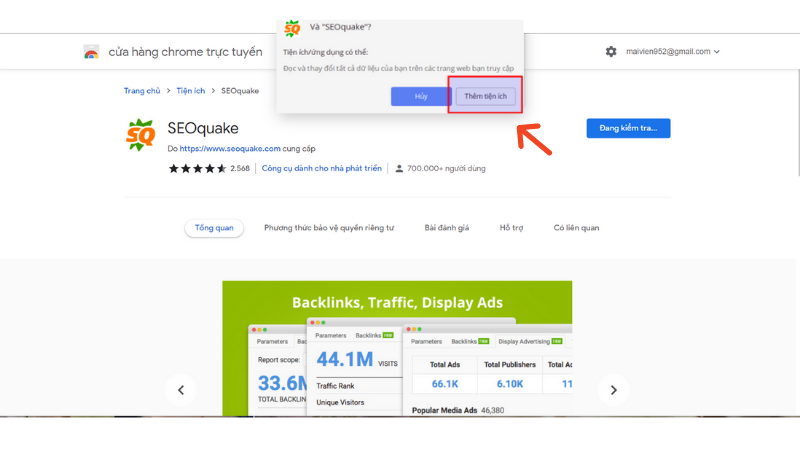Switch to the Bài đánh giá tab
The image size is (800, 450).
point(446,228)
